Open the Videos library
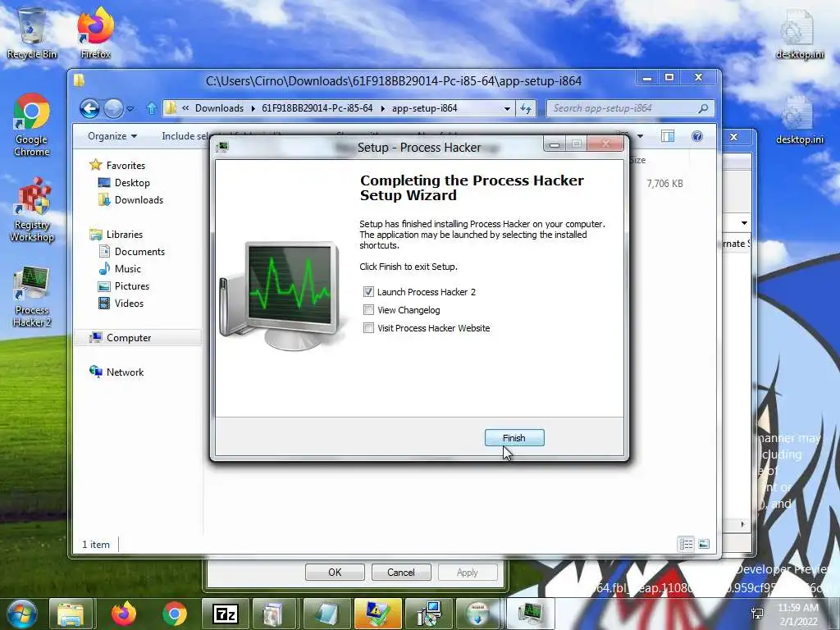 pyautogui.click(x=129, y=303)
